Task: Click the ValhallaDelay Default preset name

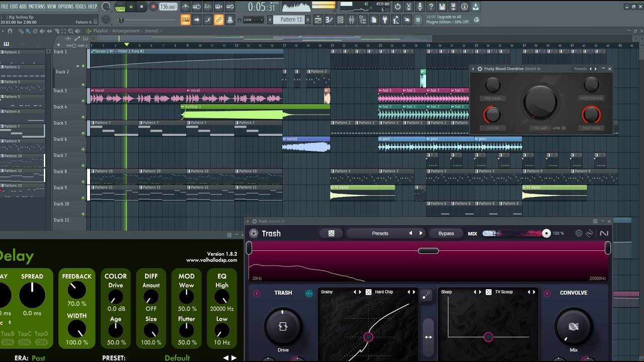Action: pos(177,358)
